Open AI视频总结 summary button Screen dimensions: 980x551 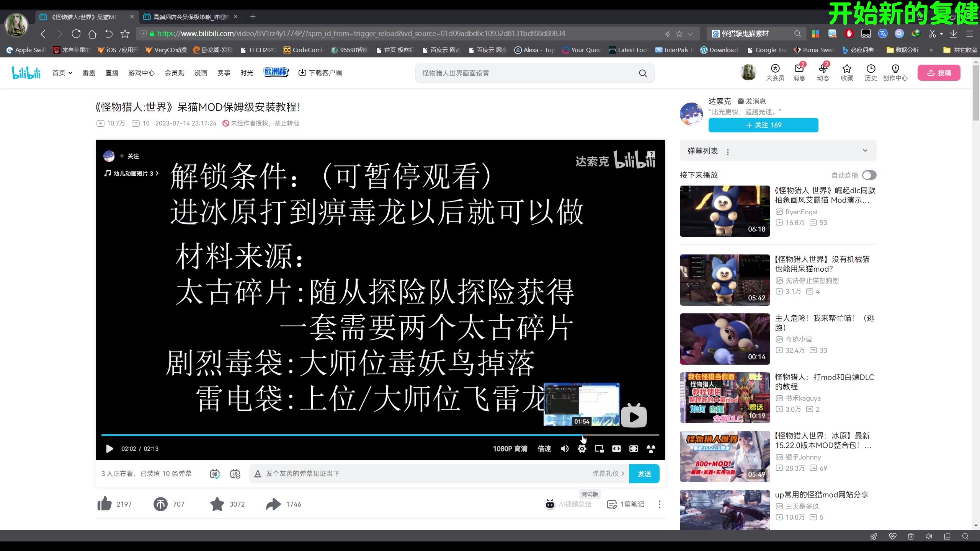(x=568, y=504)
